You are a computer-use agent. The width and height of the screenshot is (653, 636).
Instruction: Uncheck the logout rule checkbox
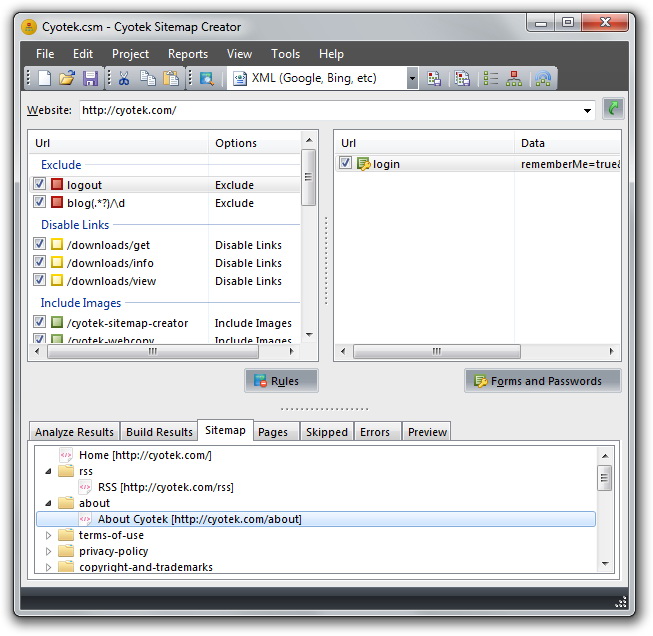40,184
